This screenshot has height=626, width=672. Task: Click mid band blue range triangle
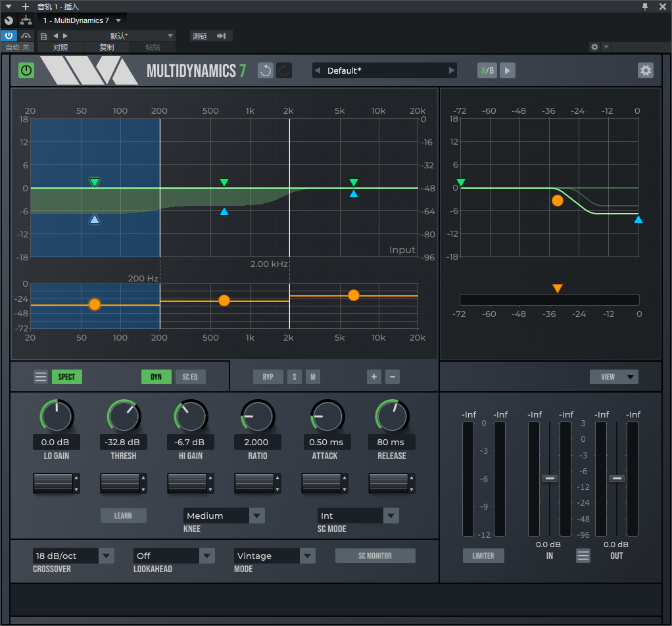(224, 211)
